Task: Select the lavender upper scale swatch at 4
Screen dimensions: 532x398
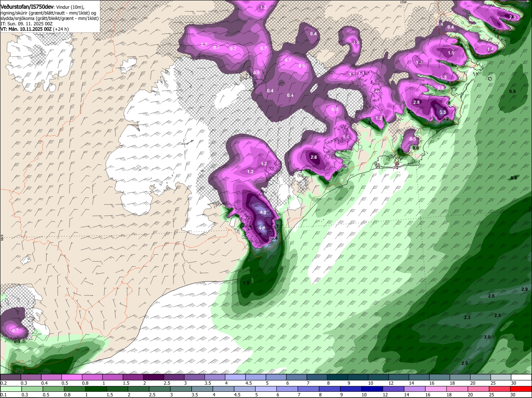Action: coord(235,378)
